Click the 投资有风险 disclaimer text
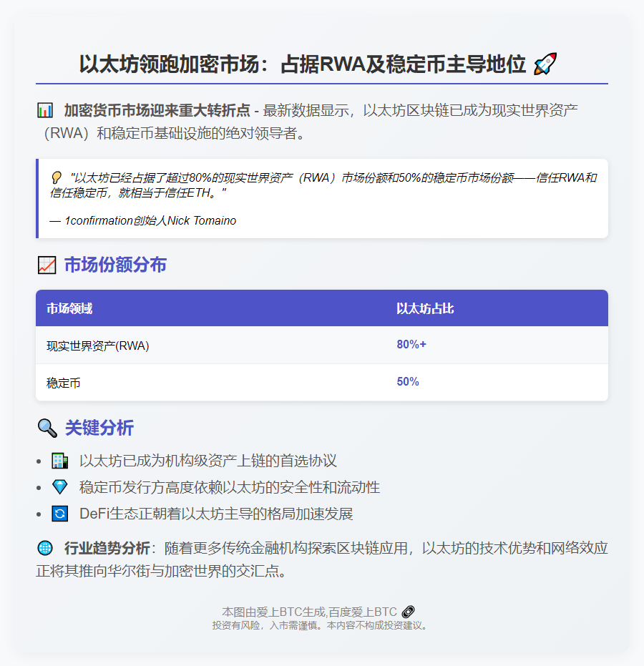 tap(322, 625)
